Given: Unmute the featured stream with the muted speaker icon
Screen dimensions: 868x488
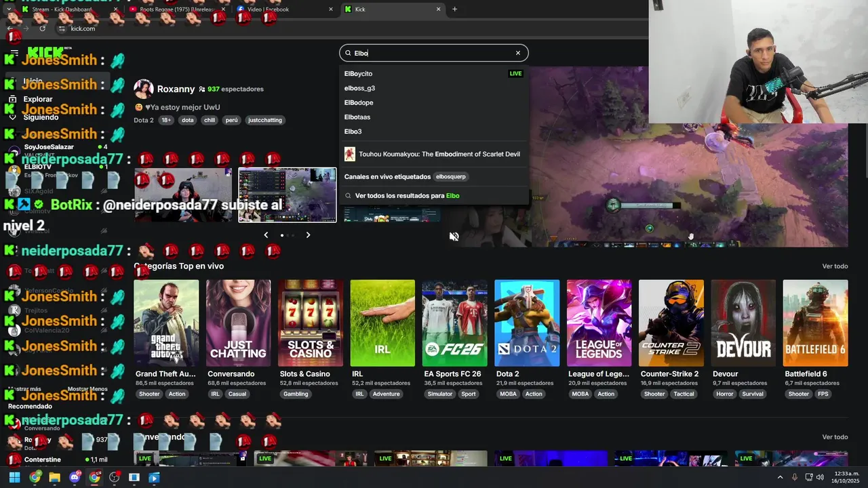Looking at the screenshot, I should tap(454, 237).
